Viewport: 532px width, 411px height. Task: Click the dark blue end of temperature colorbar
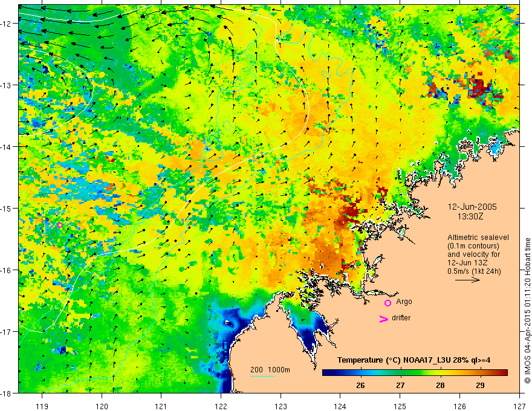pyautogui.click(x=326, y=373)
